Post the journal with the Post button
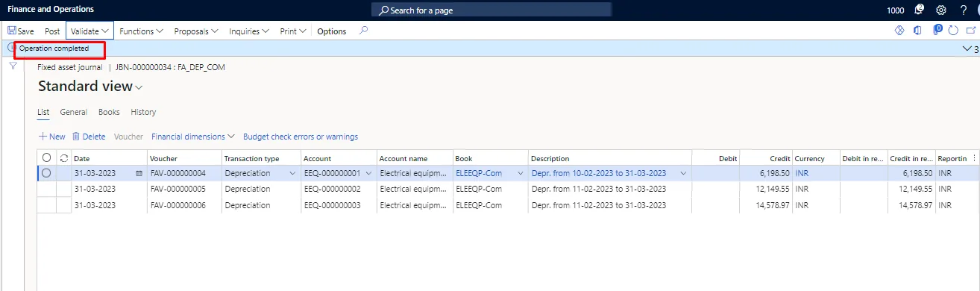This screenshot has width=980, height=291. (x=52, y=31)
